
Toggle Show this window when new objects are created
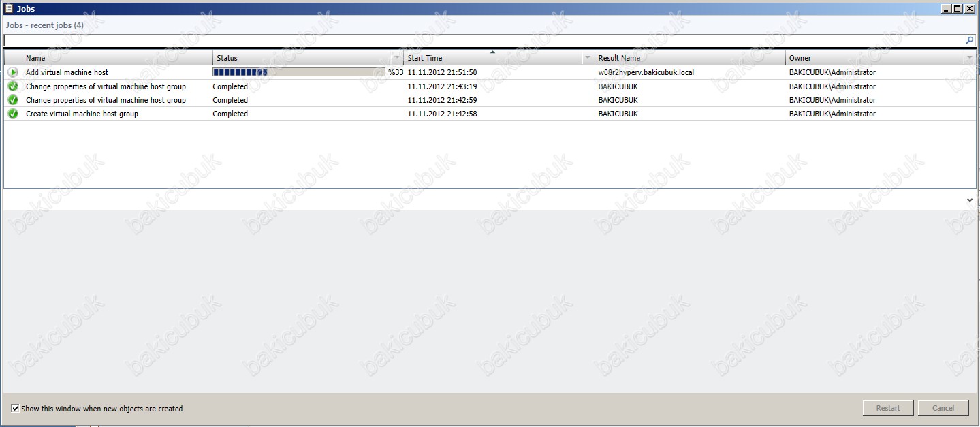[x=15, y=409]
